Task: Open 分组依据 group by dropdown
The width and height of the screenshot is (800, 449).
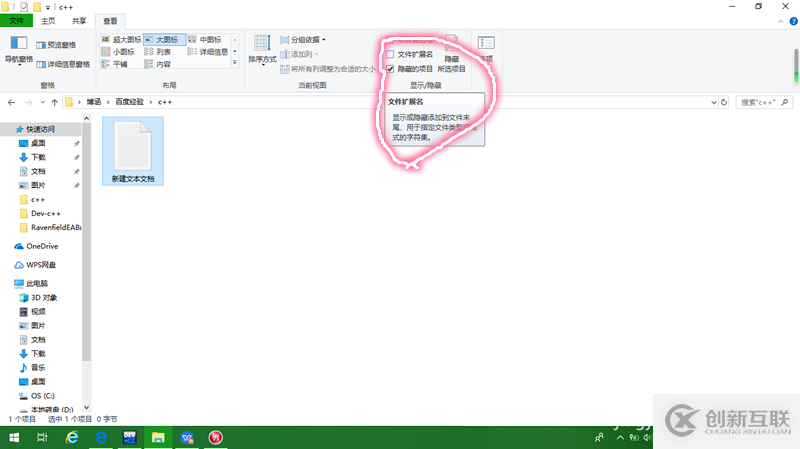Action: pos(303,39)
